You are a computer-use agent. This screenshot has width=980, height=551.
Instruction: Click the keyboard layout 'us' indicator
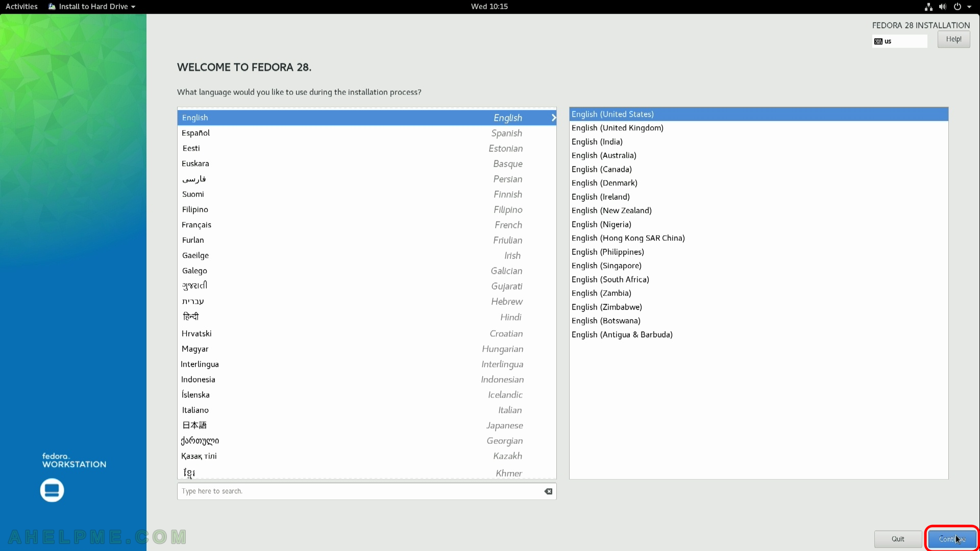[899, 41]
